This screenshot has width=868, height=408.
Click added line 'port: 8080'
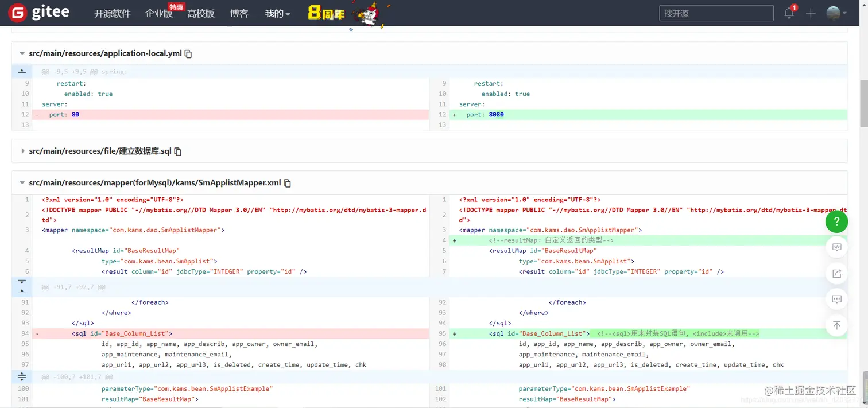point(648,115)
